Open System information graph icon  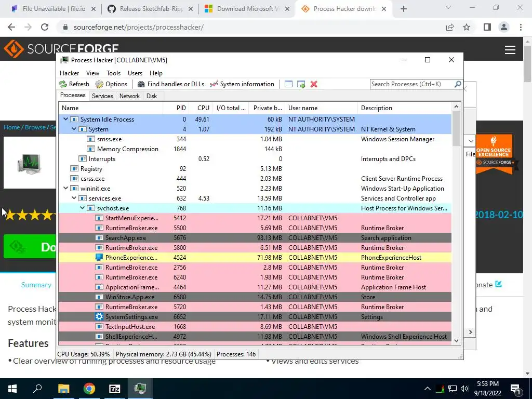point(214,84)
